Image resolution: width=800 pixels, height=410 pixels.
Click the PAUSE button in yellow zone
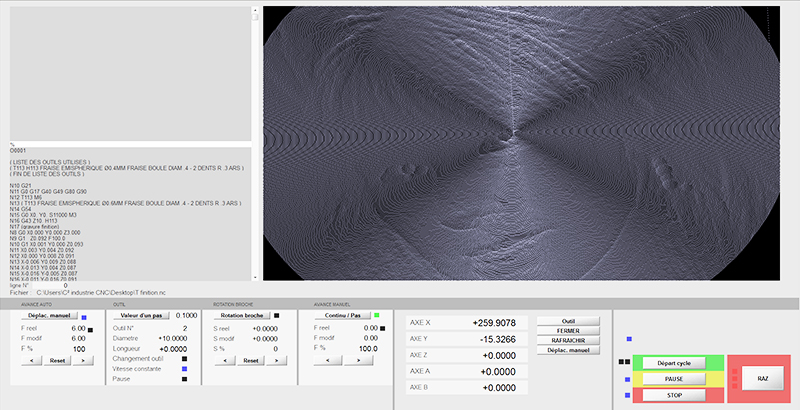[x=674, y=379]
